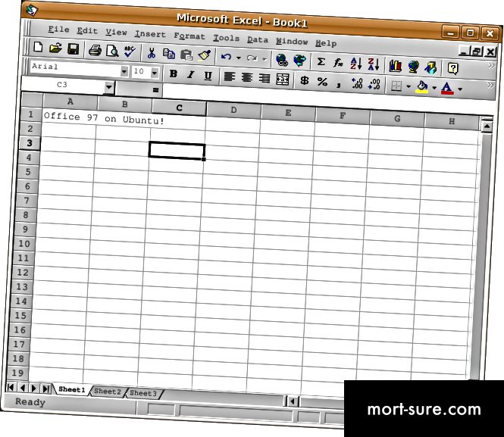Paste from the clipboard icon
504x437 pixels.
(186, 55)
